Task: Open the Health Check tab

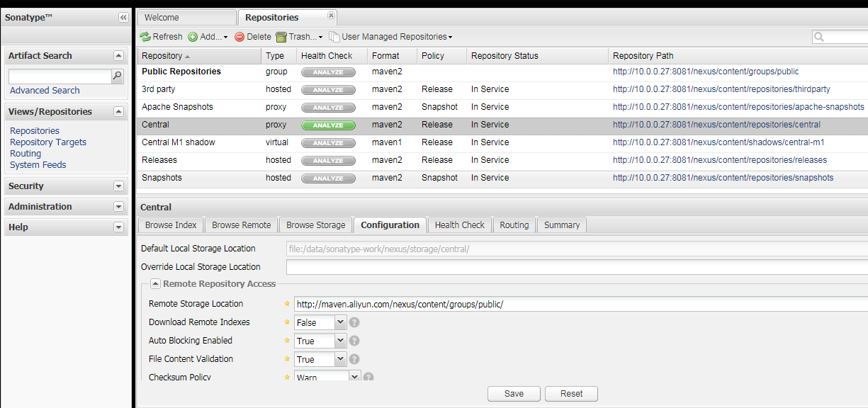Action: pos(459,225)
